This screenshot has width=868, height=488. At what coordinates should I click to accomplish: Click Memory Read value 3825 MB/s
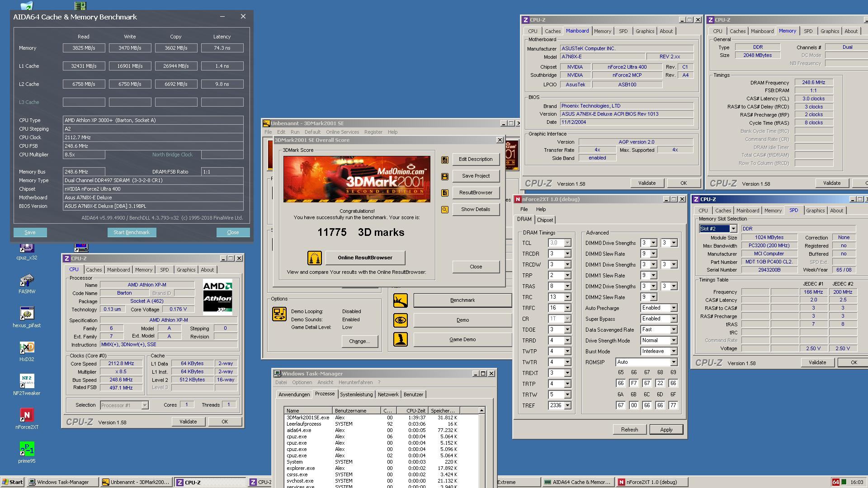pos(84,48)
